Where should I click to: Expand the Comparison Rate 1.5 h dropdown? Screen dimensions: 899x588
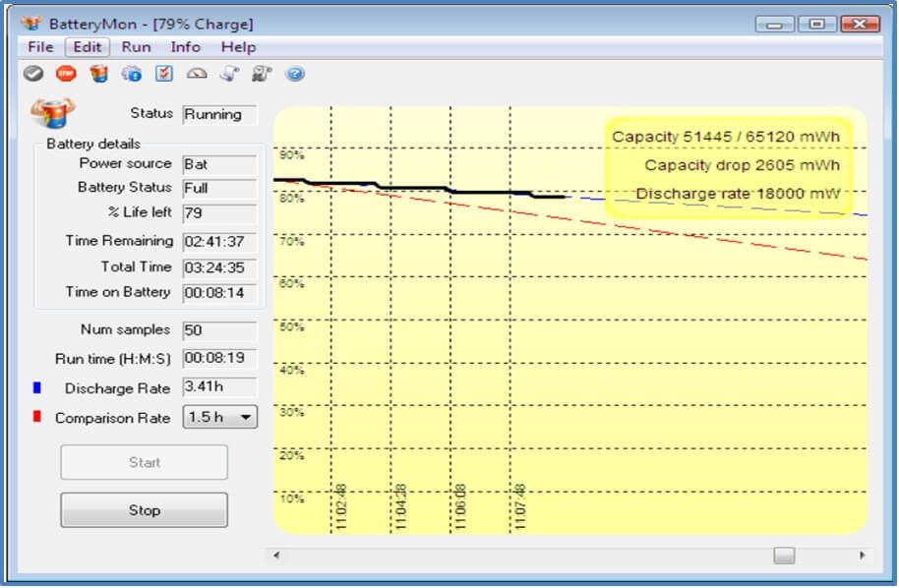point(220,417)
